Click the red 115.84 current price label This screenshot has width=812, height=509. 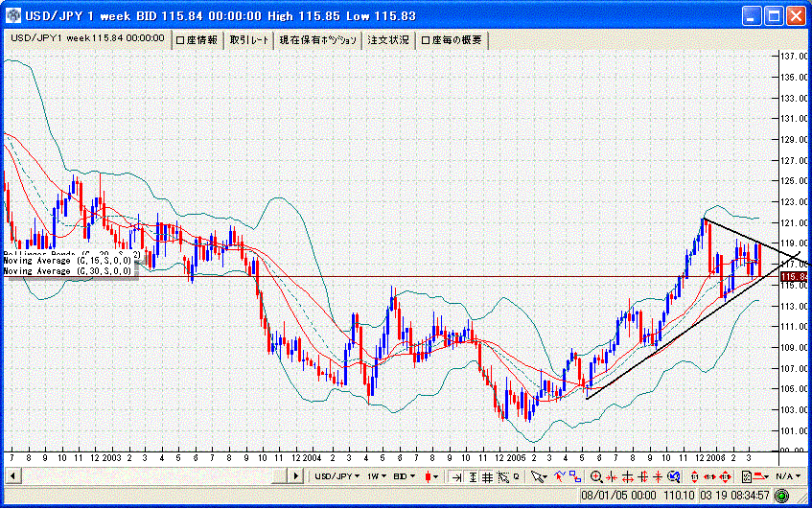pos(794,276)
